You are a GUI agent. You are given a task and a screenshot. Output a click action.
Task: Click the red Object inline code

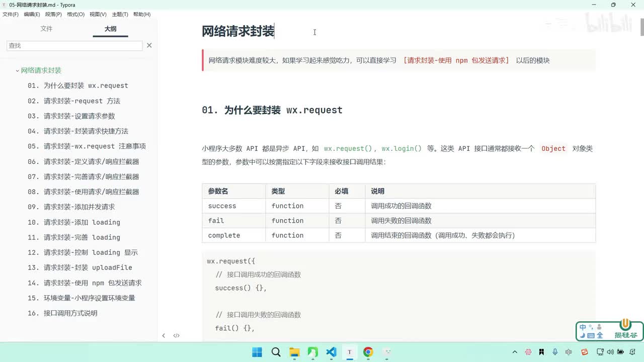pos(553,148)
